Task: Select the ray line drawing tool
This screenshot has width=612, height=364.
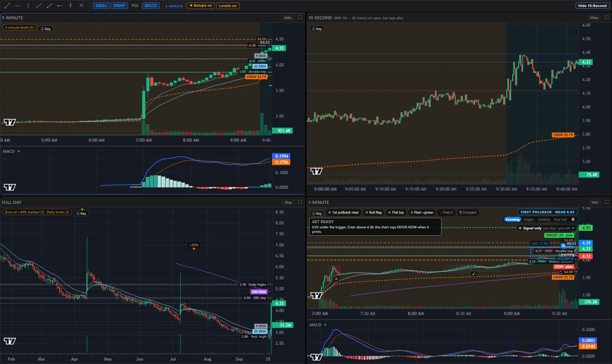Action: click(49, 5)
